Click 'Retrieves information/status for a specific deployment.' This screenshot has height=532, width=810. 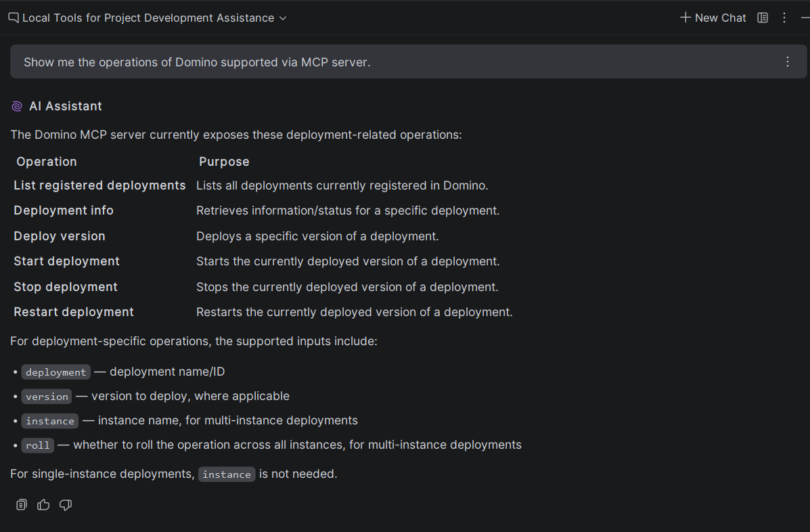pos(348,210)
